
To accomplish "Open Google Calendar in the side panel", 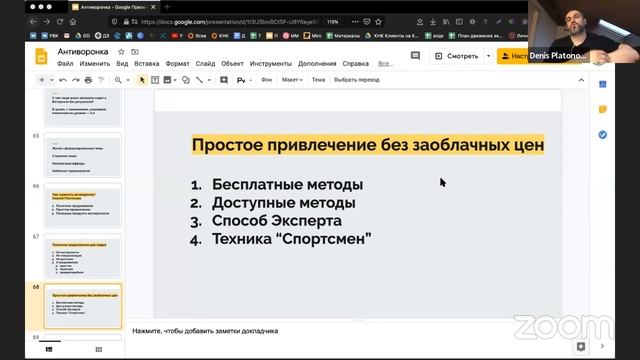I will (602, 84).
